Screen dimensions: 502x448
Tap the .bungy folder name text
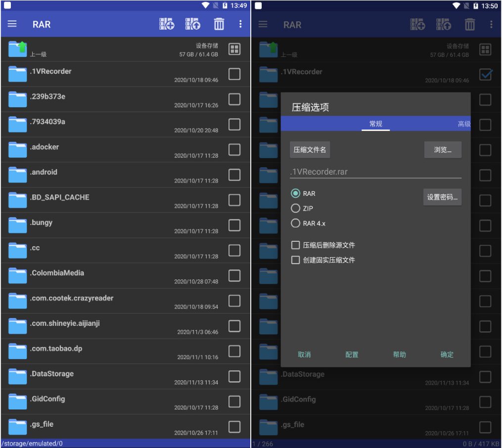pos(41,223)
